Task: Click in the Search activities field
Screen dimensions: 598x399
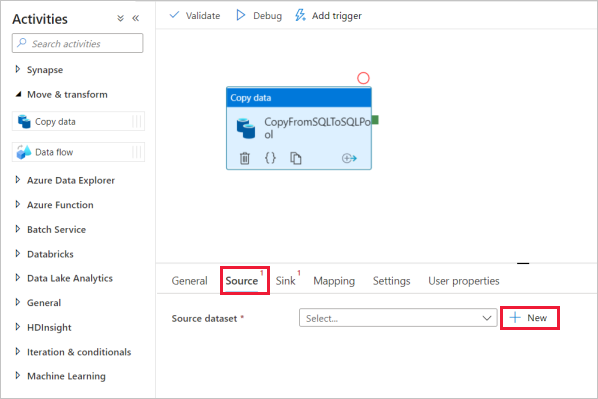Action: click(78, 43)
